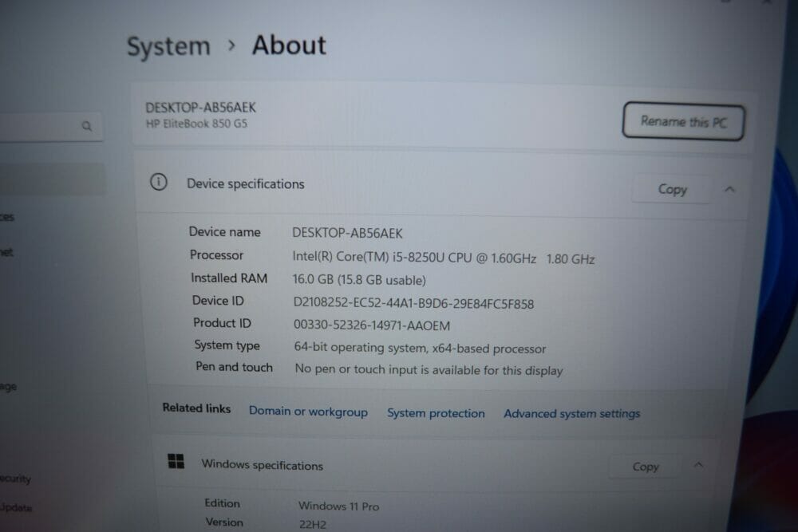Image resolution: width=798 pixels, height=532 pixels.
Task: Click the About breadcrumb title
Action: click(x=289, y=45)
